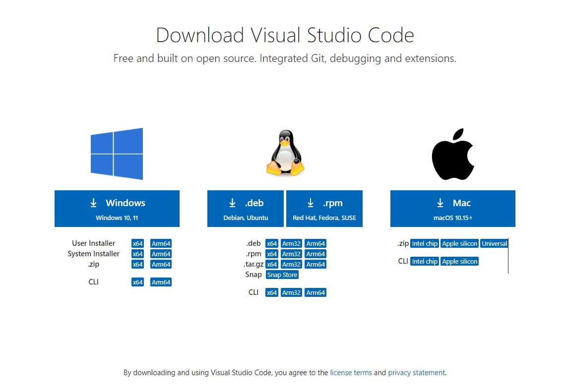Click the Apple logo icon
The image size is (567, 392).
(x=453, y=154)
